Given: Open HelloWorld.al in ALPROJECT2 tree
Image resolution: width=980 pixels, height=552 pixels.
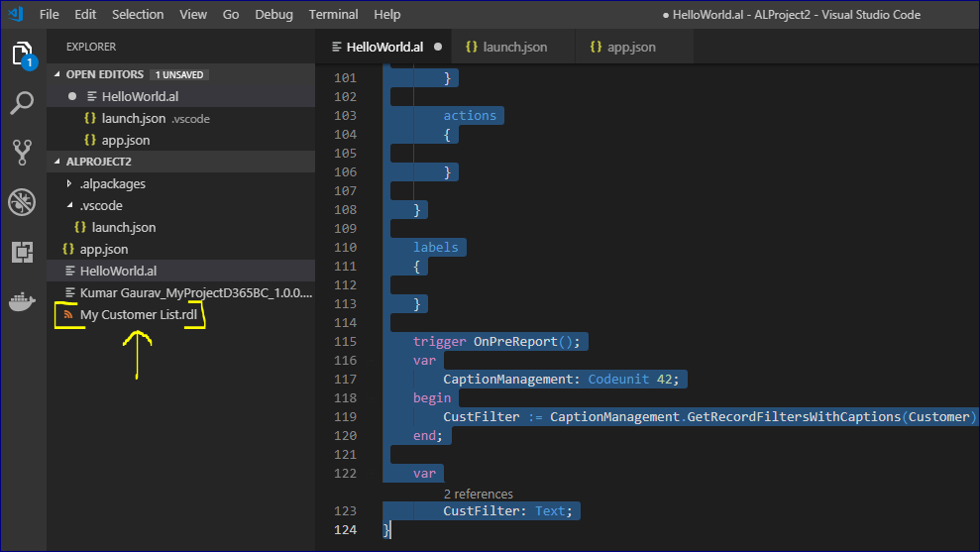Looking at the screenshot, I should (x=181, y=271).
